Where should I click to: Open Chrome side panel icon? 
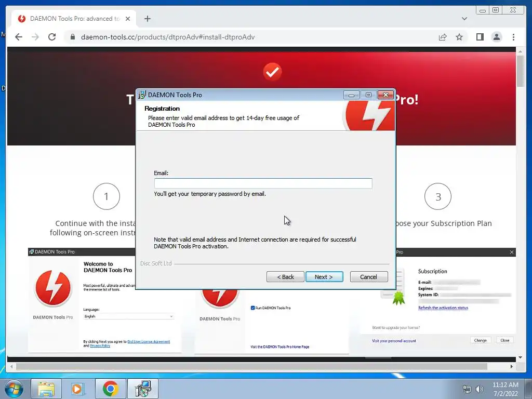pos(480,37)
